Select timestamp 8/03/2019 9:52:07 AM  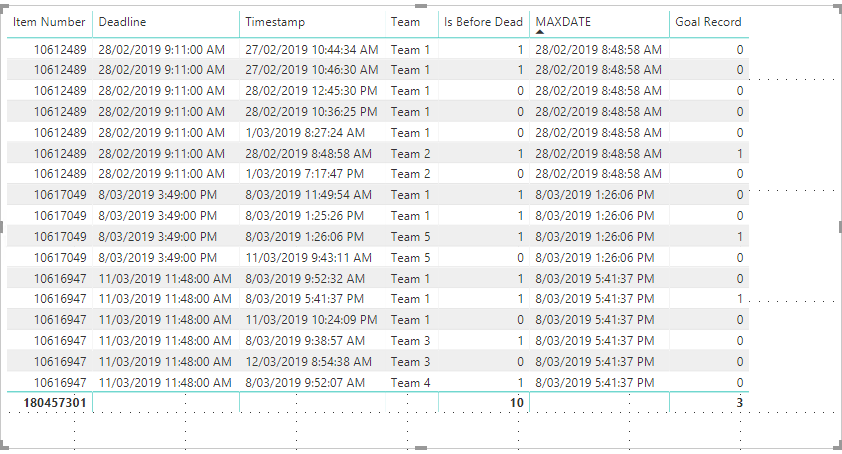305,383
